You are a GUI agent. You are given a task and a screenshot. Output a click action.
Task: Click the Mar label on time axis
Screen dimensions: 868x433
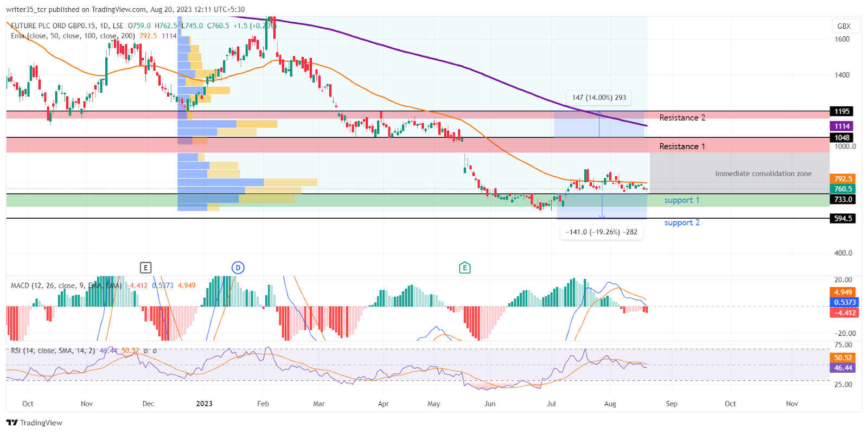coord(319,404)
